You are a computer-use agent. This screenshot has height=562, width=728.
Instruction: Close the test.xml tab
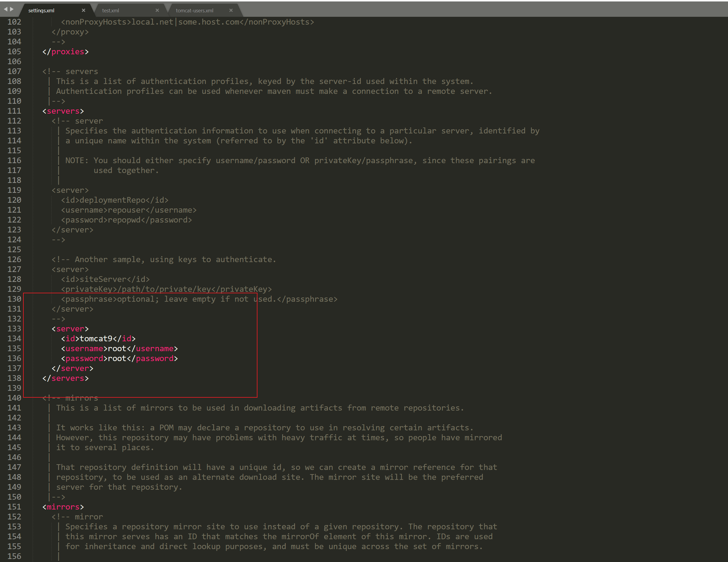[157, 10]
